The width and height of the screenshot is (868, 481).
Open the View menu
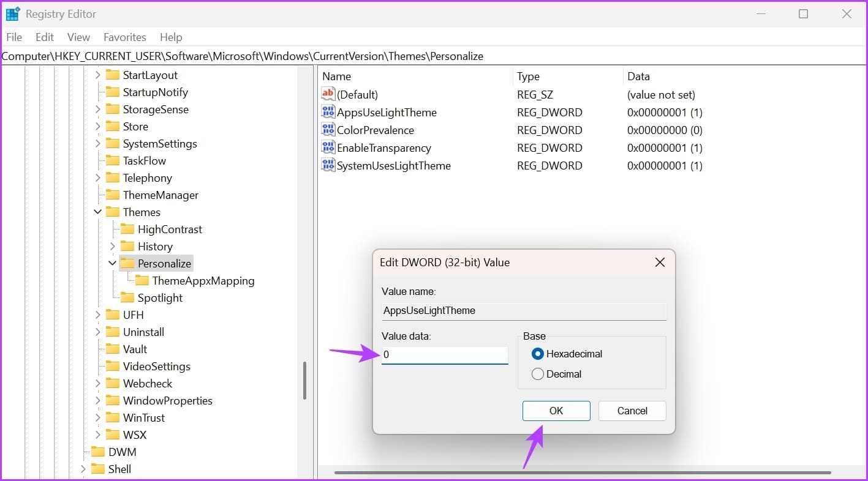[78, 37]
